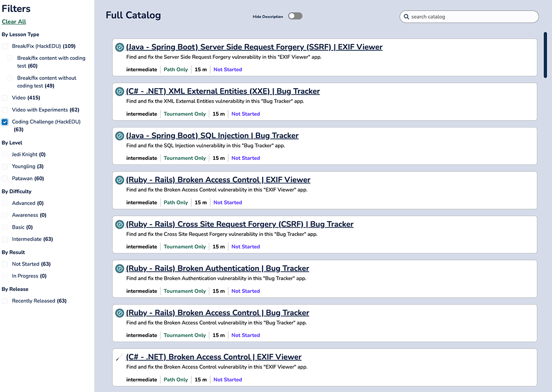Enable the Video lesson type filter
The width and height of the screenshot is (552, 392).
pyautogui.click(x=5, y=98)
